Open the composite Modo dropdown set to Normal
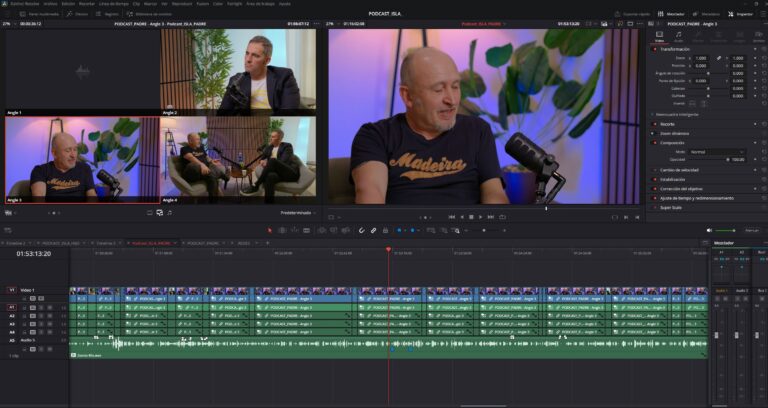Viewport: 768px width, 408px height. [716, 151]
